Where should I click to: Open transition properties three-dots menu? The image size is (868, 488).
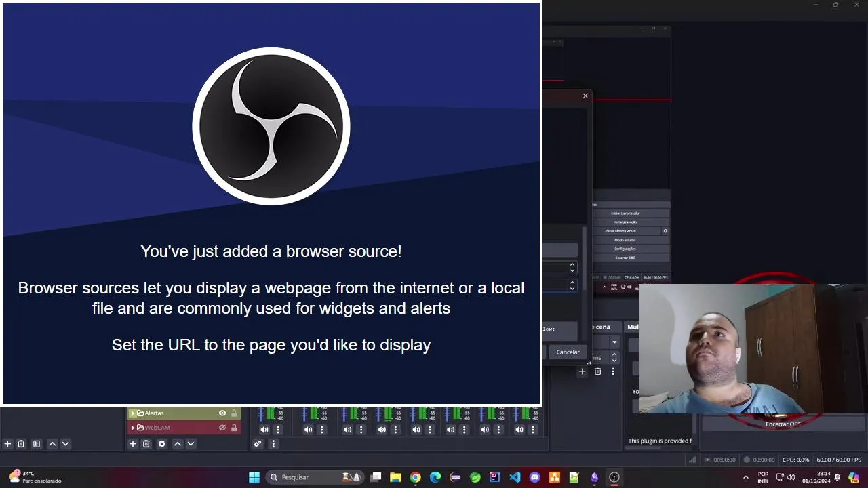(613, 371)
